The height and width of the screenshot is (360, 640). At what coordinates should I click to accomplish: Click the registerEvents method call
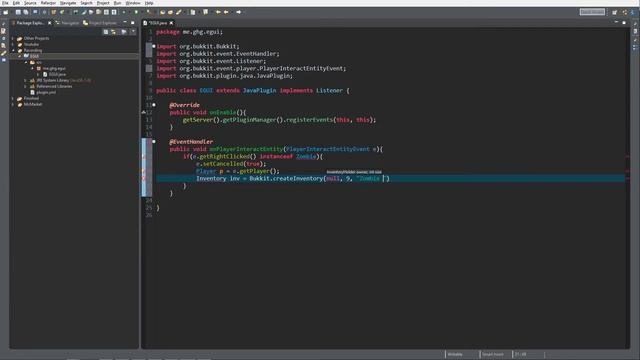[x=309, y=120]
